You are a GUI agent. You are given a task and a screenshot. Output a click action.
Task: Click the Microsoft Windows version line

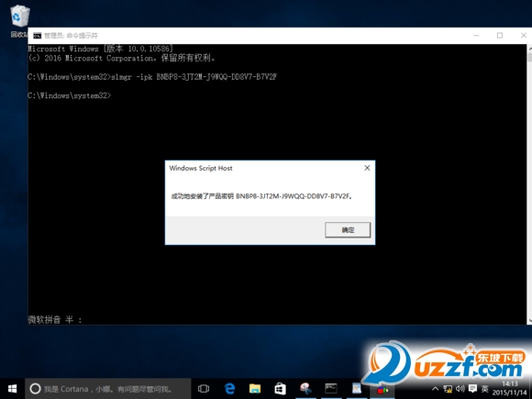pos(100,49)
